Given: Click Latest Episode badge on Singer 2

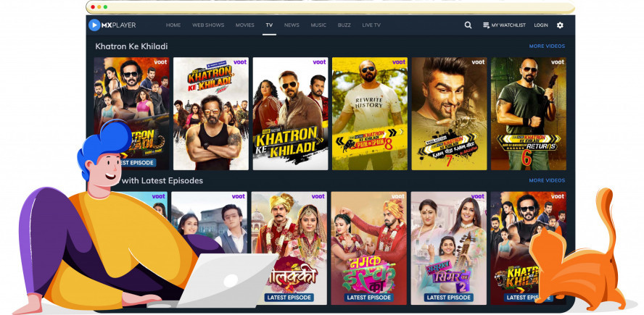Looking at the screenshot, I should click(448, 298).
